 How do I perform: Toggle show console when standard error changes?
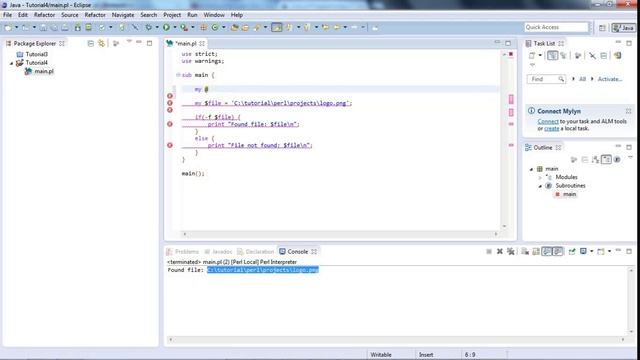[x=558, y=251]
